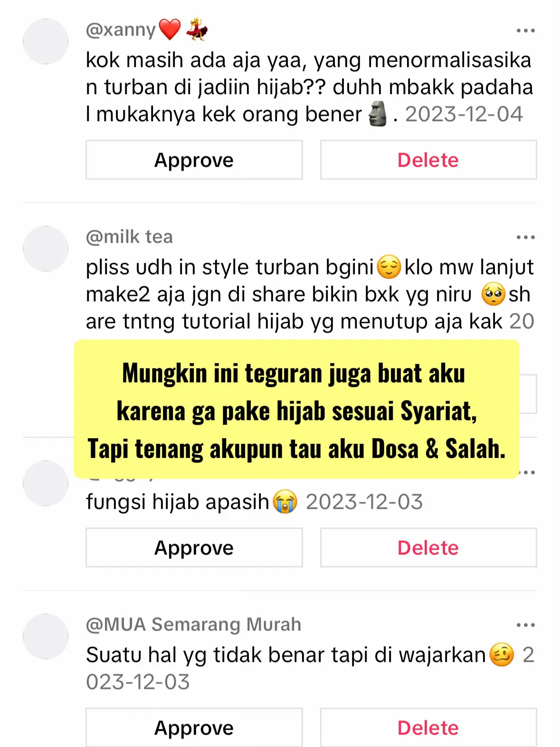Tap the 'pliss udh in style turban' comment text
The height and width of the screenshot is (747, 560).
tap(310, 294)
